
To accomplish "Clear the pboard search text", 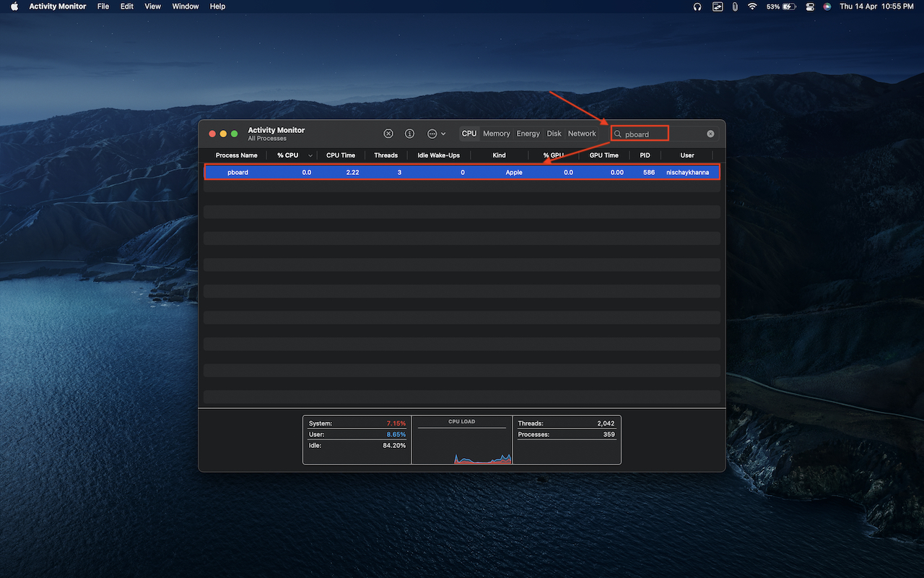I will pyautogui.click(x=710, y=134).
